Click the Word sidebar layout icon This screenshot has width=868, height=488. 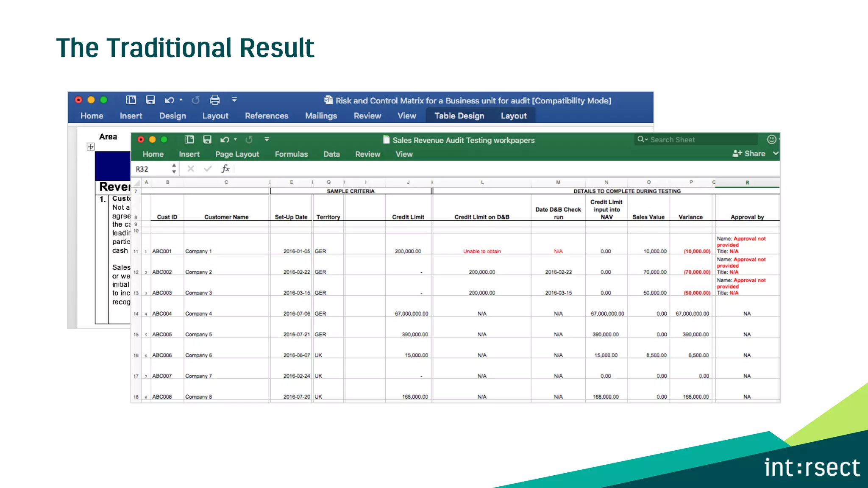tap(131, 100)
